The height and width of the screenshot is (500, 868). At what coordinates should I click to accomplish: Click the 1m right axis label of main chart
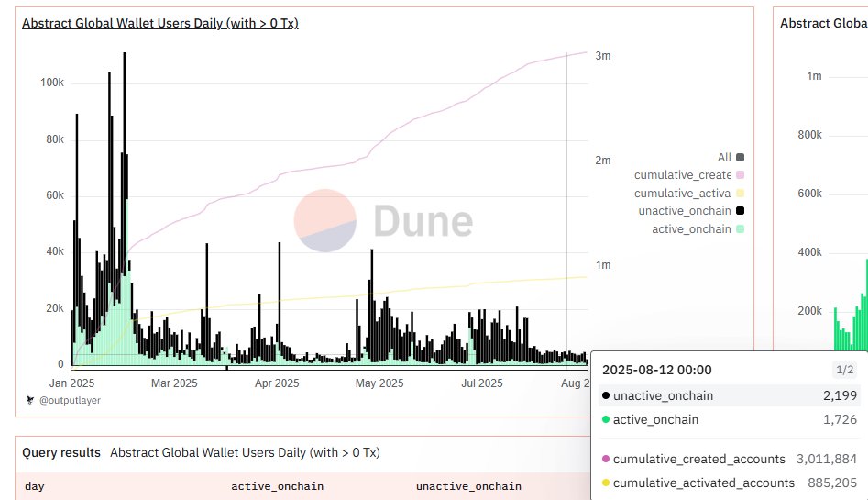coord(603,265)
